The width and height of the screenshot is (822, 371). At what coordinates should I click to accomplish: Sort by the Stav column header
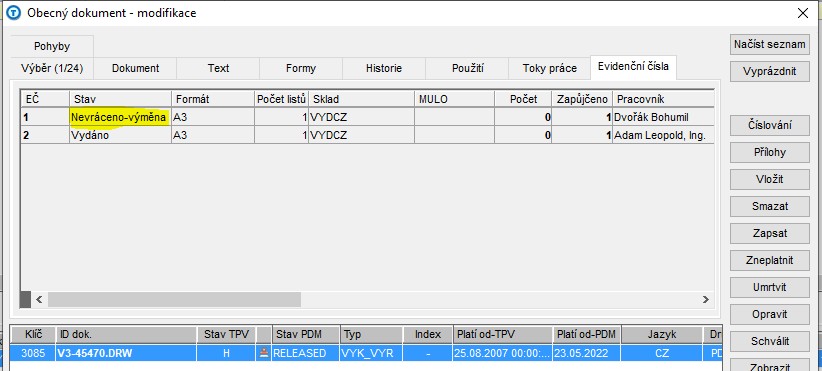point(121,99)
